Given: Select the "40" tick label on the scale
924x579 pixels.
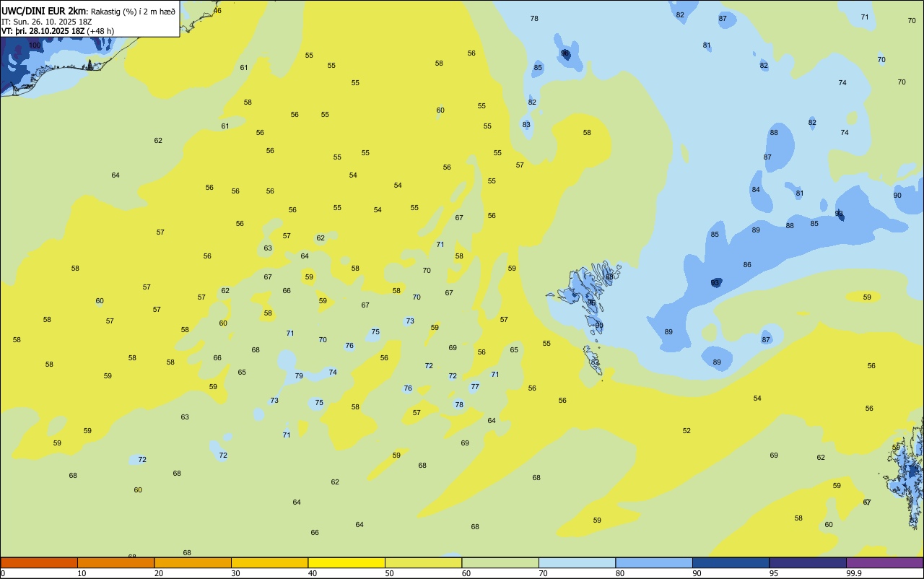Looking at the screenshot, I should (x=312, y=573).
